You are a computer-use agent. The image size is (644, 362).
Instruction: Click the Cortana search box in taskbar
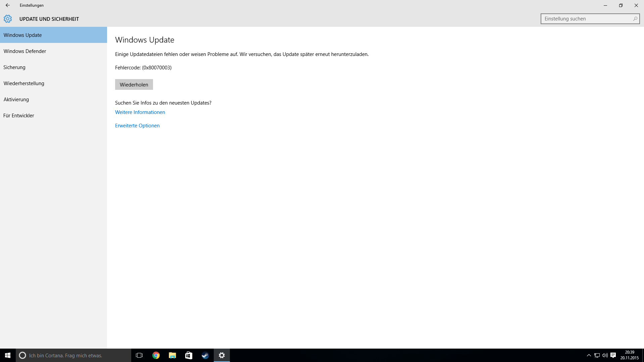coord(73,355)
